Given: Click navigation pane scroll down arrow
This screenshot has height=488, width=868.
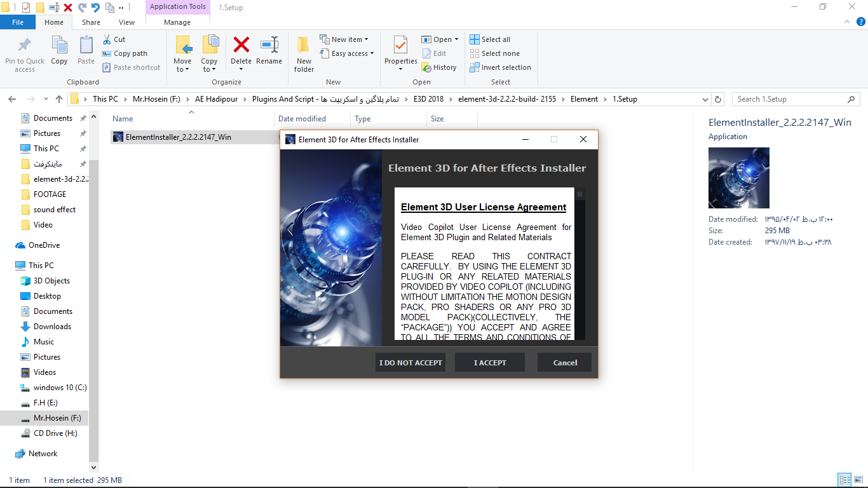Looking at the screenshot, I should click(x=94, y=469).
